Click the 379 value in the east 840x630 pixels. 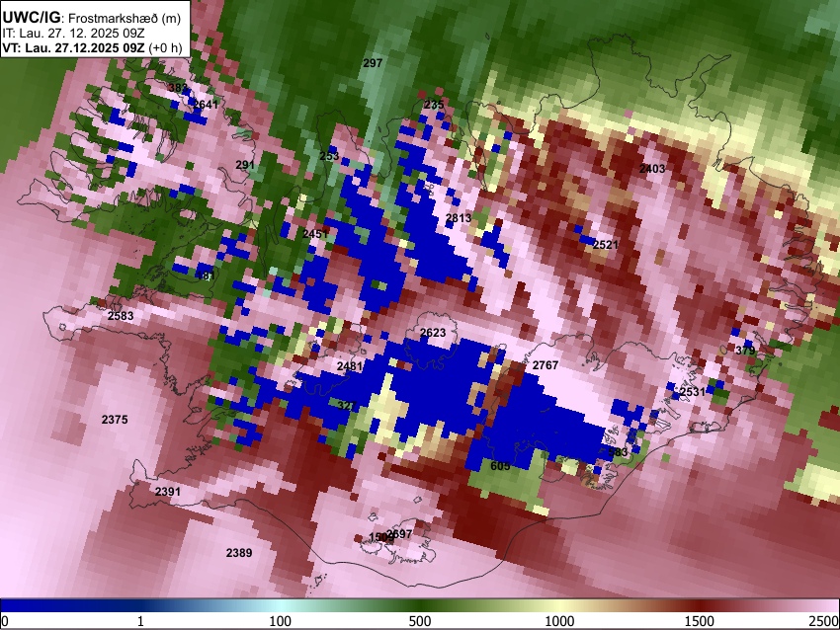tap(745, 351)
